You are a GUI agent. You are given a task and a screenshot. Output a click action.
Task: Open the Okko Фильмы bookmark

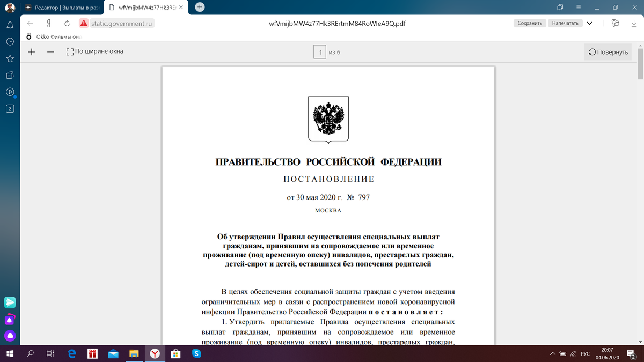[53, 38]
